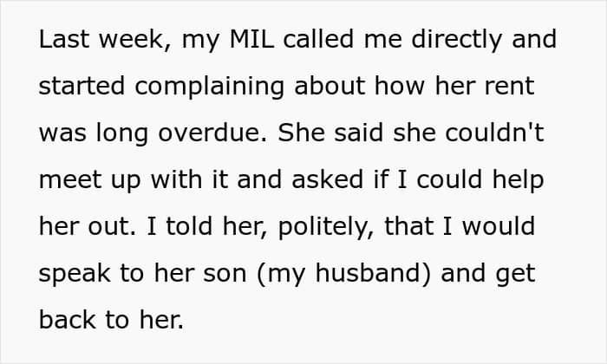Click on the word "husband" in parentheses
The width and height of the screenshot is (607, 364).
pyautogui.click(x=368, y=273)
